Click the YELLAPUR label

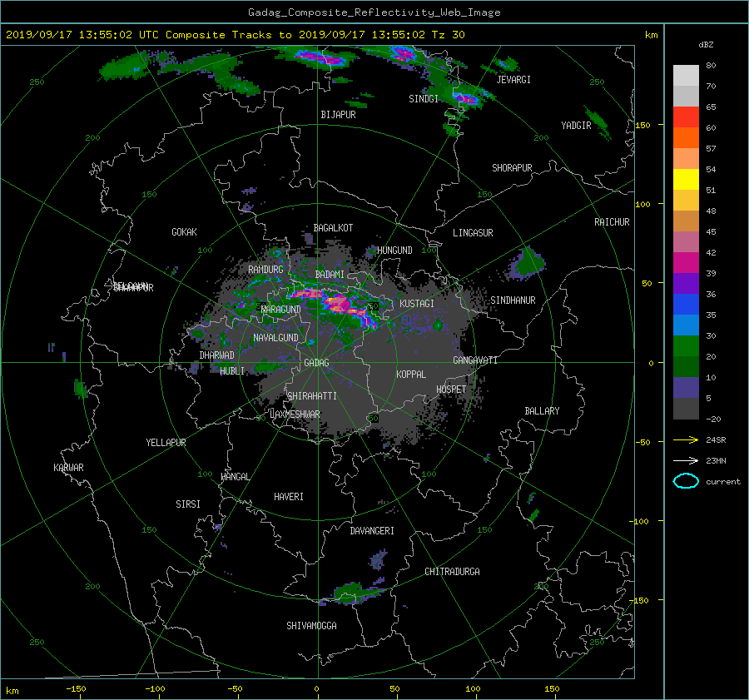click(x=166, y=443)
